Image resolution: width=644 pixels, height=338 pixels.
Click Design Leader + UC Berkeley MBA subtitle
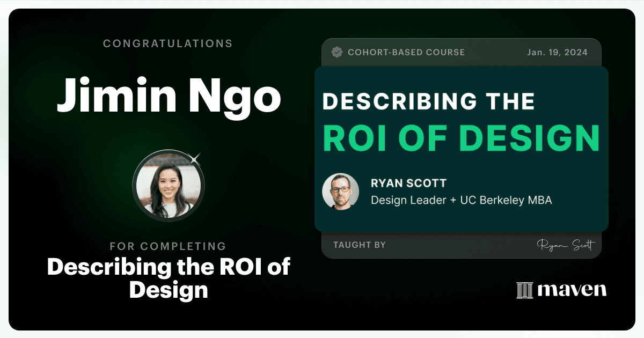tap(462, 200)
